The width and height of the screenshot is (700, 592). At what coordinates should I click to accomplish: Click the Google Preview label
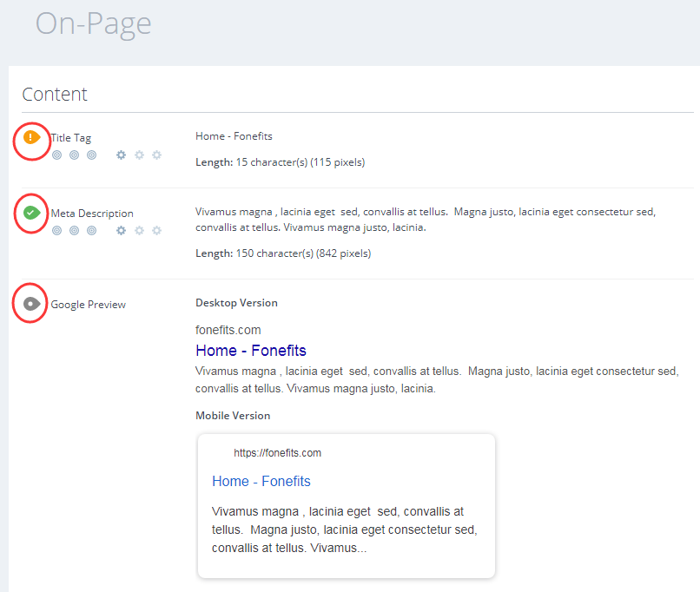coord(89,305)
